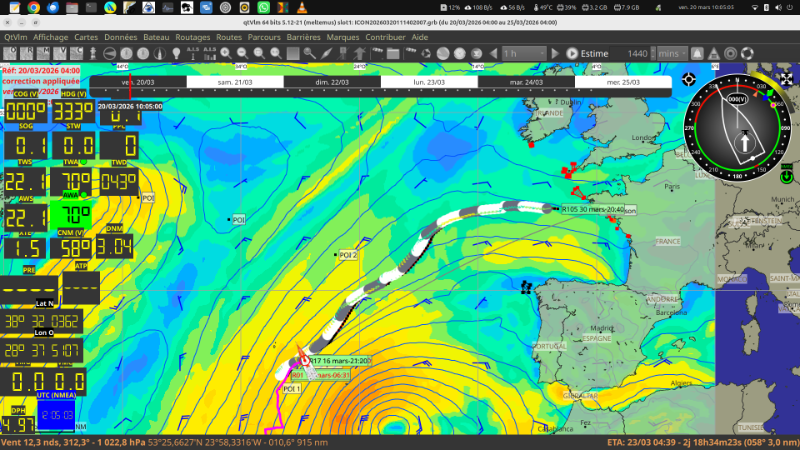Screen dimensions: 800x450
Task: Click the POI 2 label on map
Action: coord(348,256)
